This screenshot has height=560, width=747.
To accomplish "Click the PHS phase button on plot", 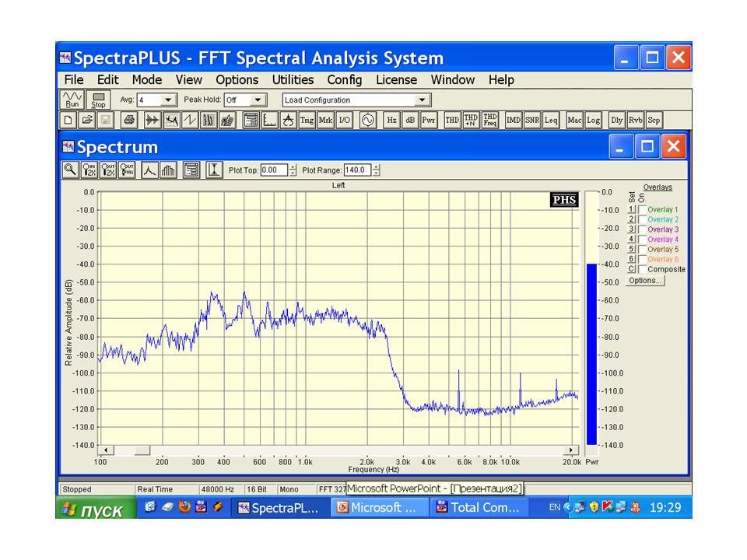I will 565,200.
